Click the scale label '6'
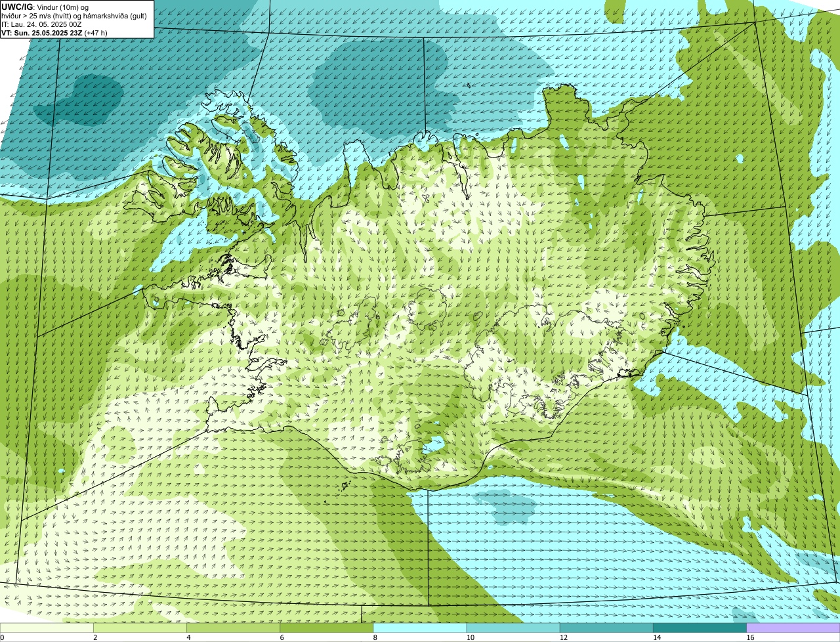 point(282,637)
